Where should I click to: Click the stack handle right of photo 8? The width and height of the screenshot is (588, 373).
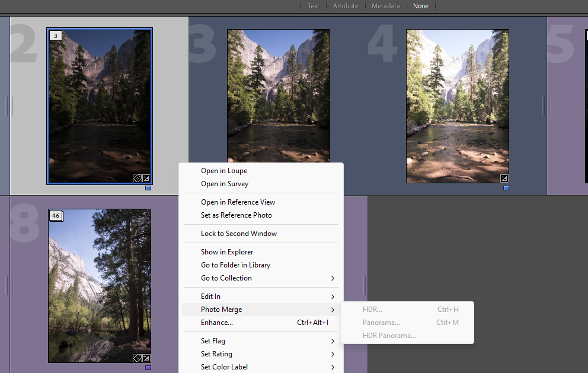tap(365, 286)
